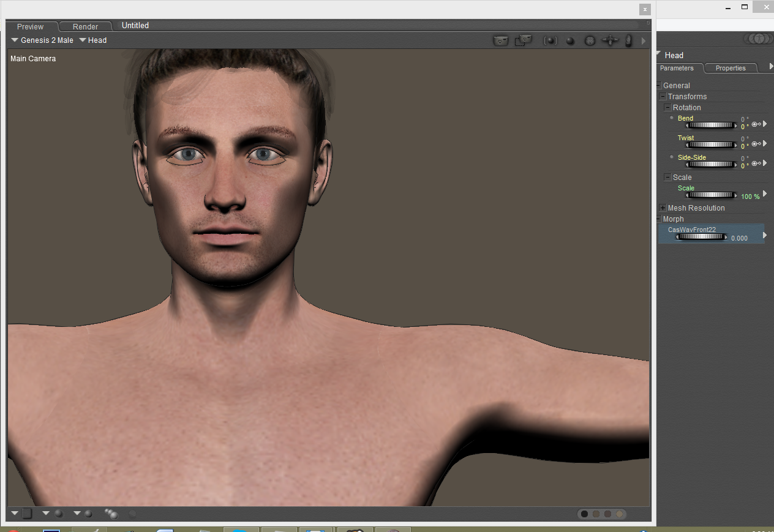Image resolution: width=774 pixels, height=532 pixels.
Task: Toggle the Side-Side keyframe animation icon
Action: point(756,163)
